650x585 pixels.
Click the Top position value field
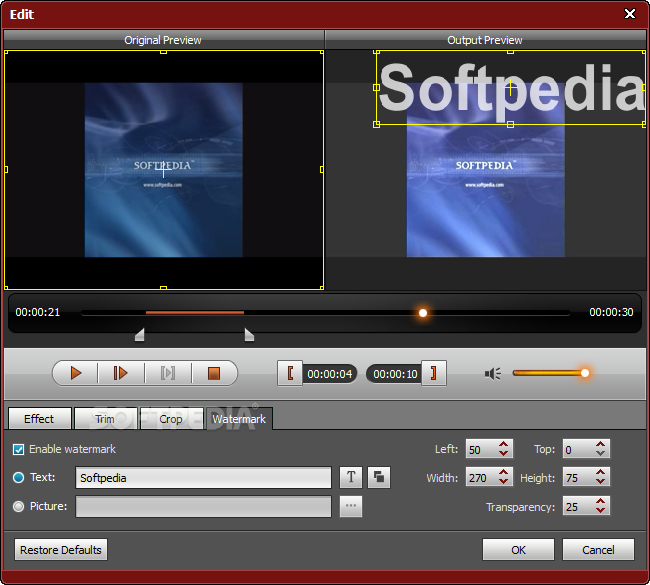coord(578,449)
